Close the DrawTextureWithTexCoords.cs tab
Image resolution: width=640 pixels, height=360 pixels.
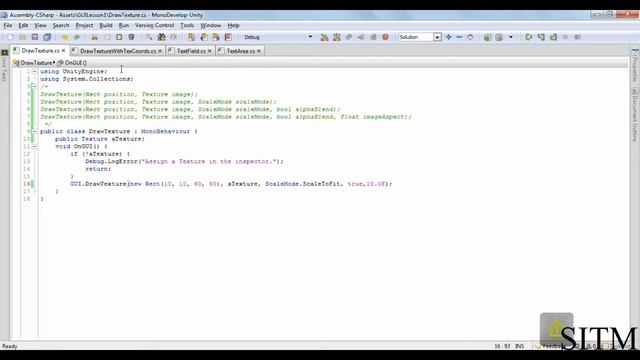coord(160,51)
